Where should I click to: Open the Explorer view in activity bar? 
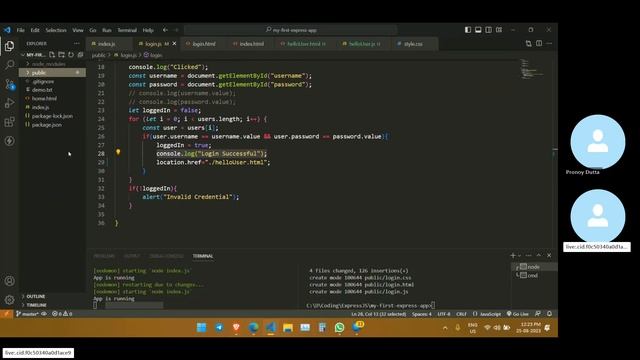coord(9,46)
